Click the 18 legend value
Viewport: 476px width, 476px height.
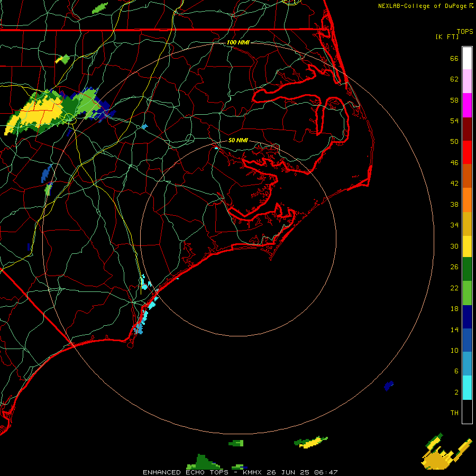tap(454, 309)
